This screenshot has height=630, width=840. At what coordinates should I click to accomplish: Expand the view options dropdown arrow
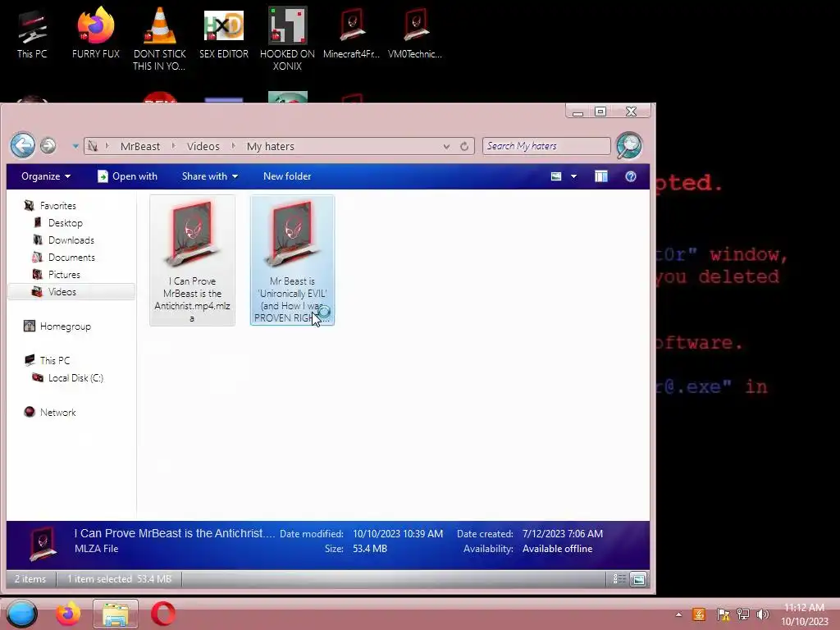573,176
